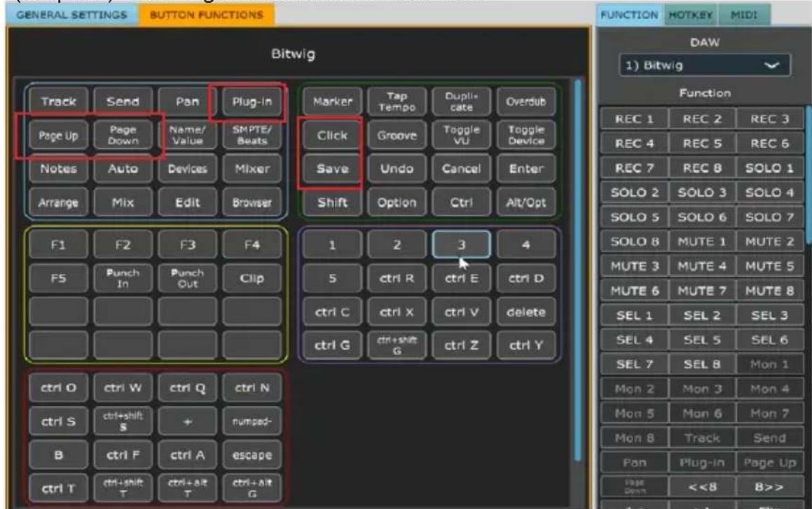Image resolution: width=812 pixels, height=509 pixels.
Task: Click the Option modifier button
Action: pyautogui.click(x=397, y=203)
